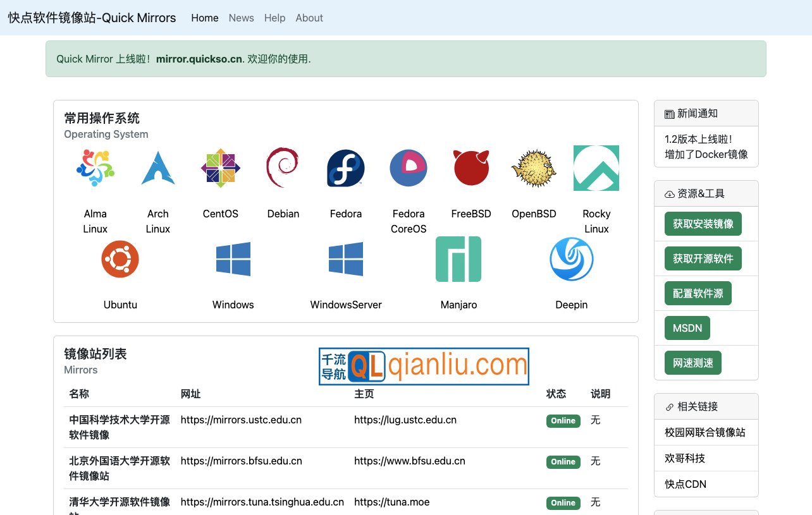
Task: Select the CentOS pinwheel icon
Action: [x=220, y=168]
